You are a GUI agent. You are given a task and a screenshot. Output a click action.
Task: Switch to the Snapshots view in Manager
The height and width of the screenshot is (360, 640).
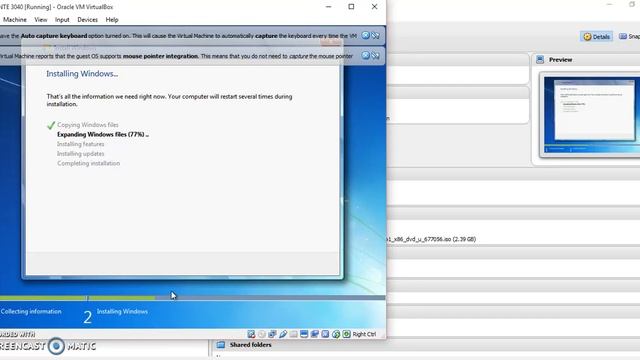pyautogui.click(x=629, y=36)
